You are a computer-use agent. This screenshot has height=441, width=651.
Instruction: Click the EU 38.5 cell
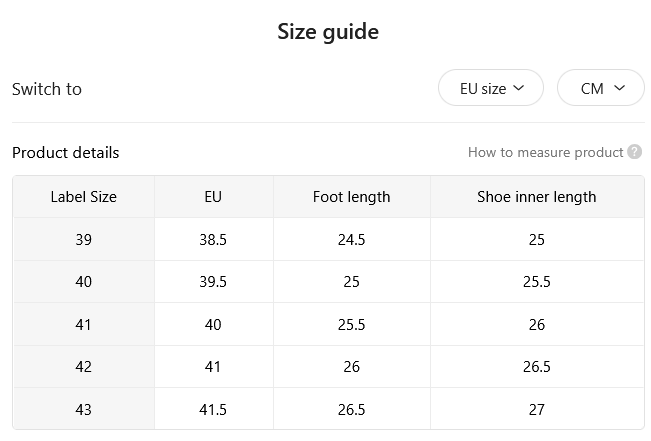[x=213, y=240]
